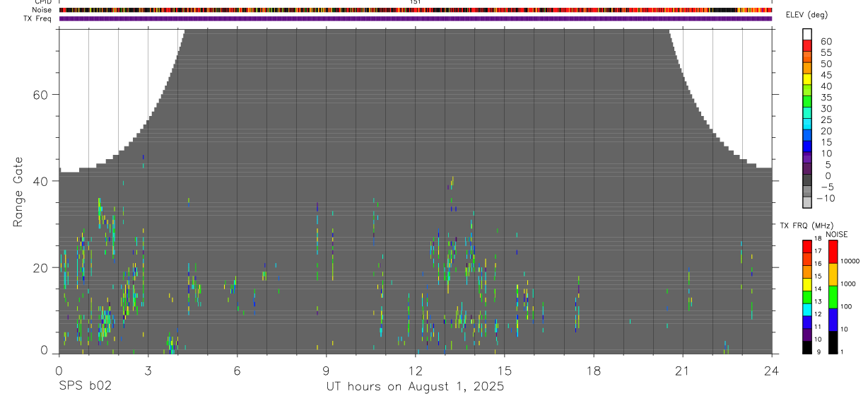Image resolution: width=868 pixels, height=401 pixels.
Task: Click the 'CPID' row label
Action: [x=44, y=2]
